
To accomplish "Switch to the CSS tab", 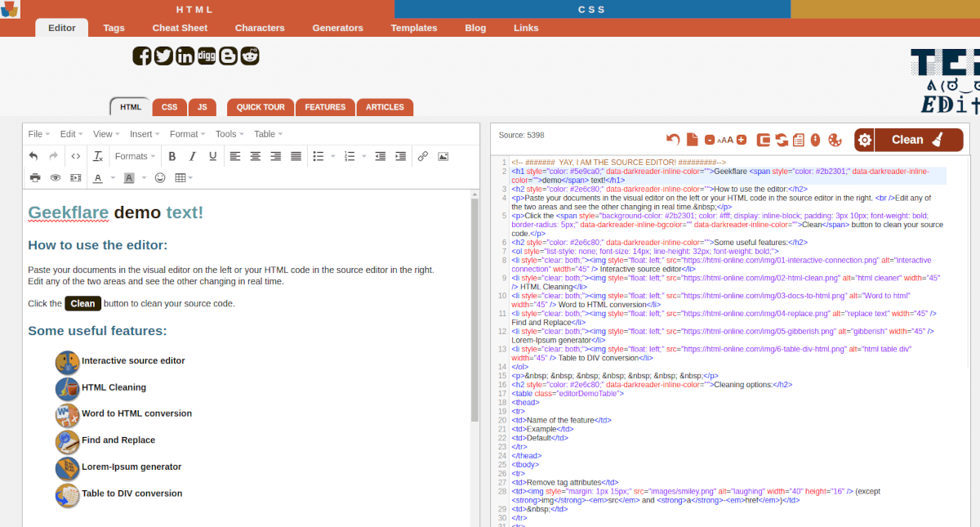I will (x=169, y=107).
